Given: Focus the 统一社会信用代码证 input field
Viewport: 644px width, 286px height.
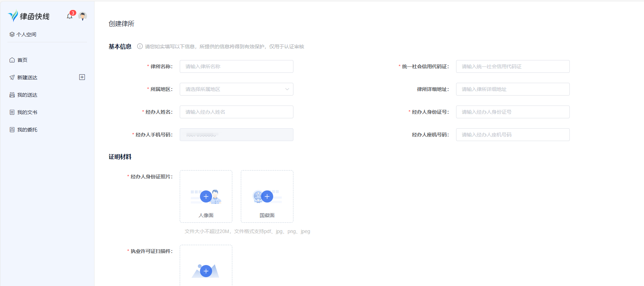Looking at the screenshot, I should [513, 66].
